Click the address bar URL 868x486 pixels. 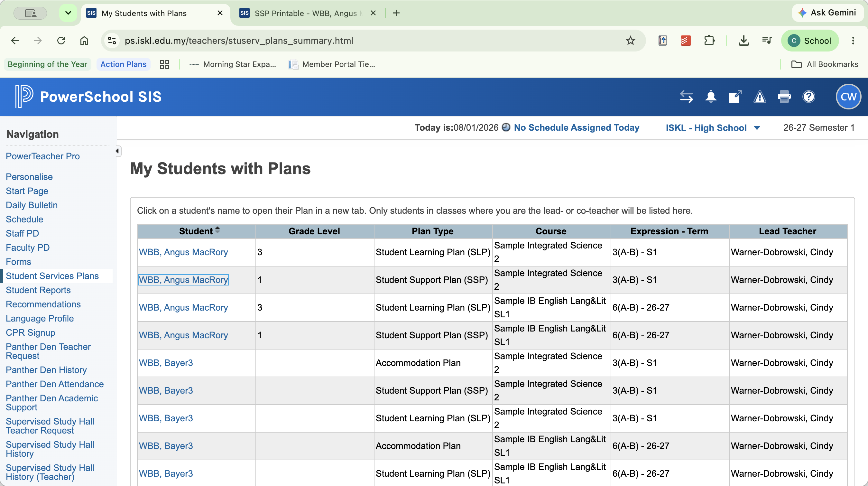(x=239, y=41)
